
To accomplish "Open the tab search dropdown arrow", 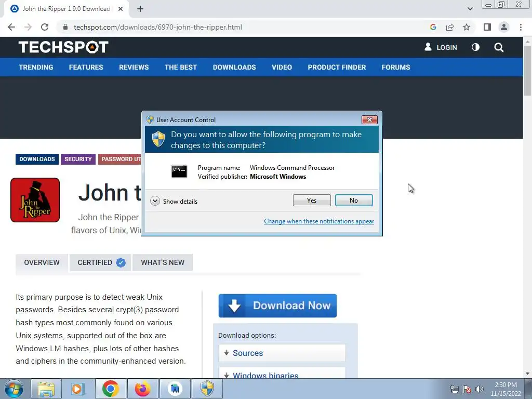I will (470, 9).
